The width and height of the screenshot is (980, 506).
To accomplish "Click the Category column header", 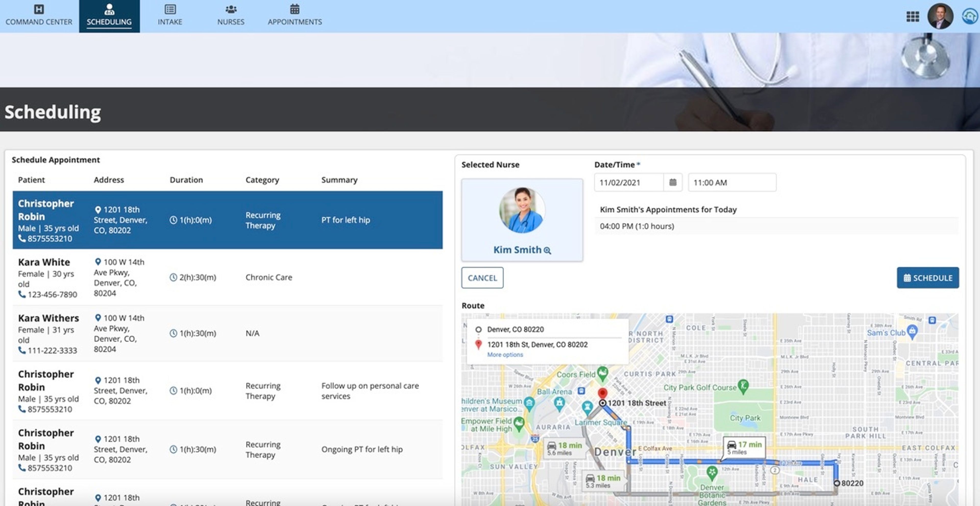I will (x=262, y=179).
